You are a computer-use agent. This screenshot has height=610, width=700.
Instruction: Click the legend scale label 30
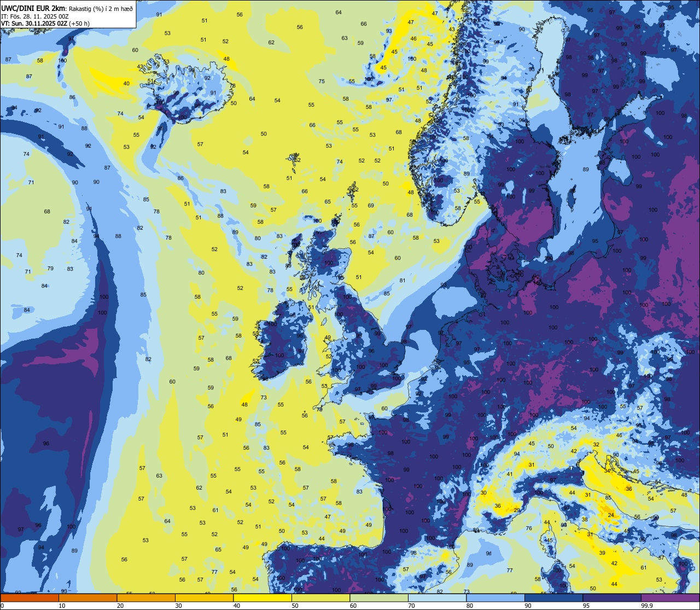point(178,606)
